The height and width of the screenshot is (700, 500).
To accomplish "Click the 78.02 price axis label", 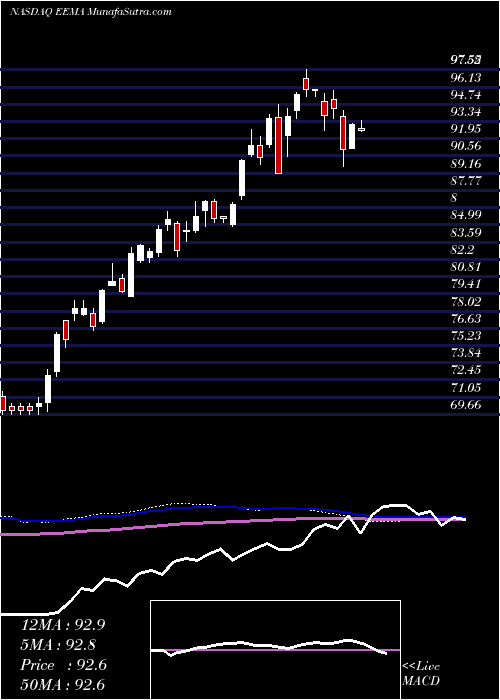I will pos(466,301).
